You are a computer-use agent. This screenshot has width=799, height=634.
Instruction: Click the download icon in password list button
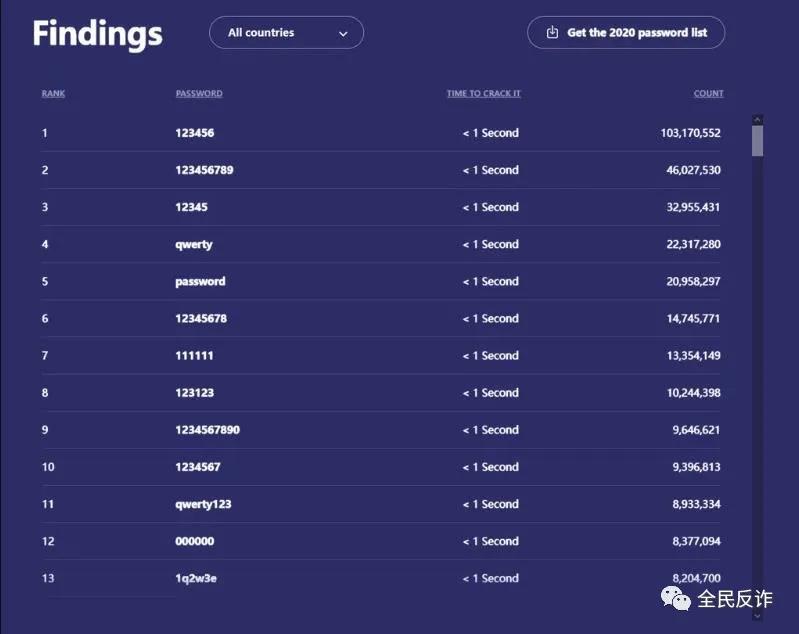(552, 33)
